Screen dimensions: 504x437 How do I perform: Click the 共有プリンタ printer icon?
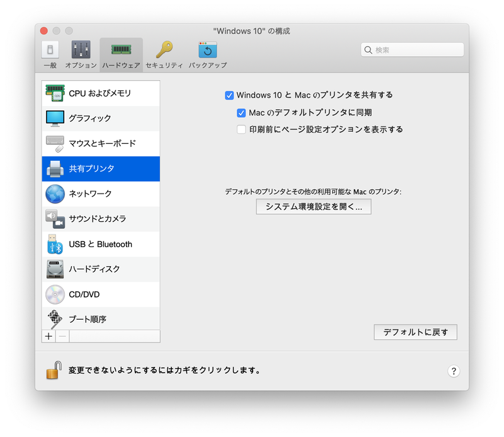55,168
